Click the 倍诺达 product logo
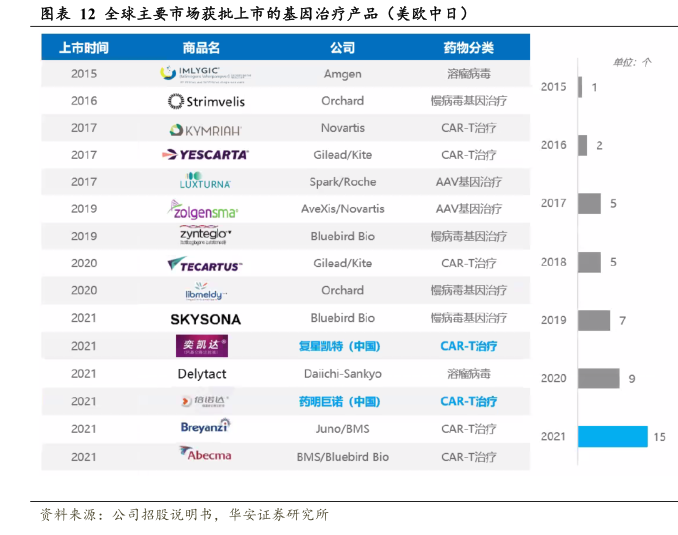 click(x=204, y=401)
